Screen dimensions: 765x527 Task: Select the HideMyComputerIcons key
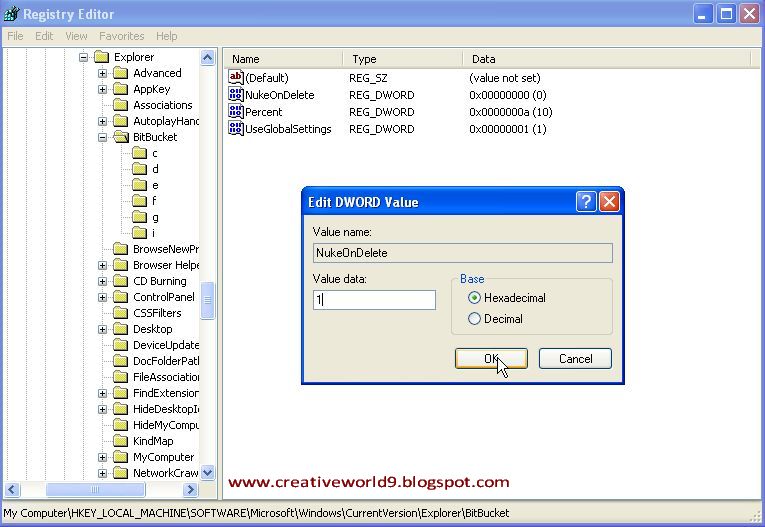[166, 425]
